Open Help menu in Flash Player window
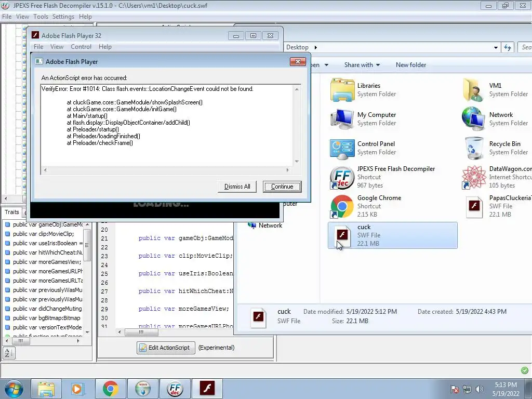The height and width of the screenshot is (399, 532). 105,46
